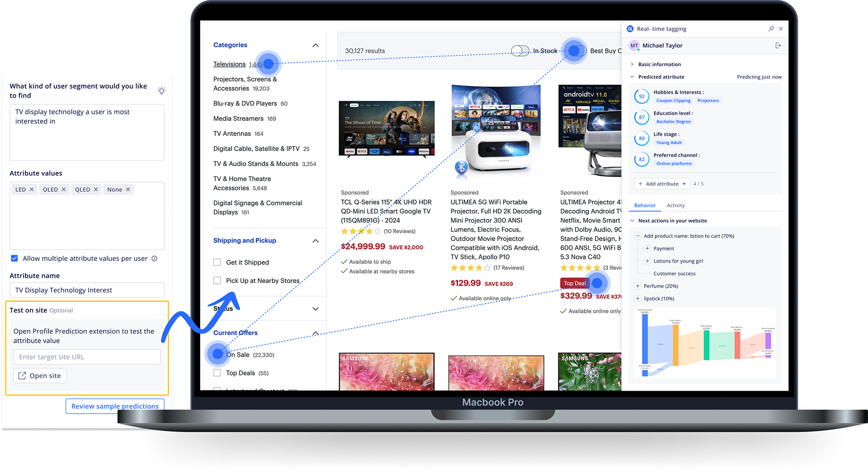868x473 pixels.
Task: Switch to the Behavior tab
Action: coord(645,205)
